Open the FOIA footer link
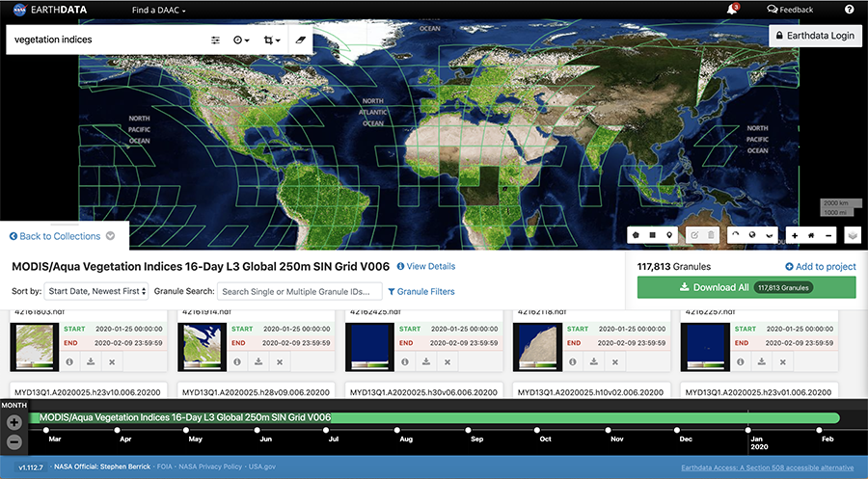 click(164, 466)
